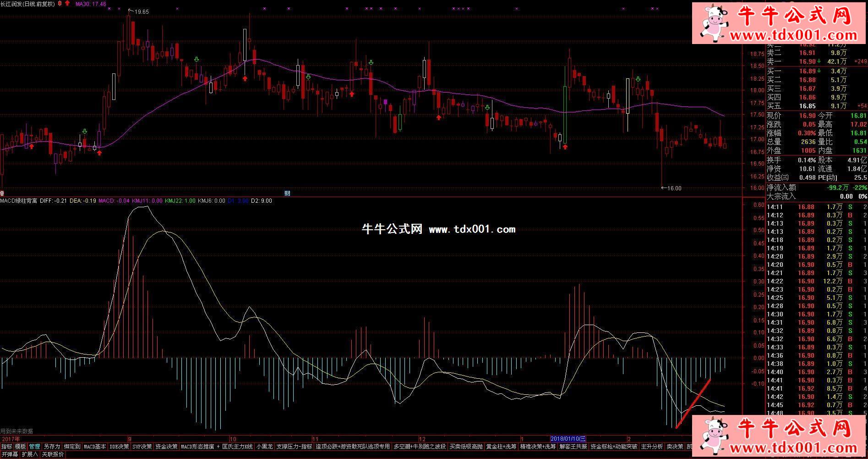The height and width of the screenshot is (459, 868).
Task: Click the DIFF: -0.21 value label
Action: 54,201
